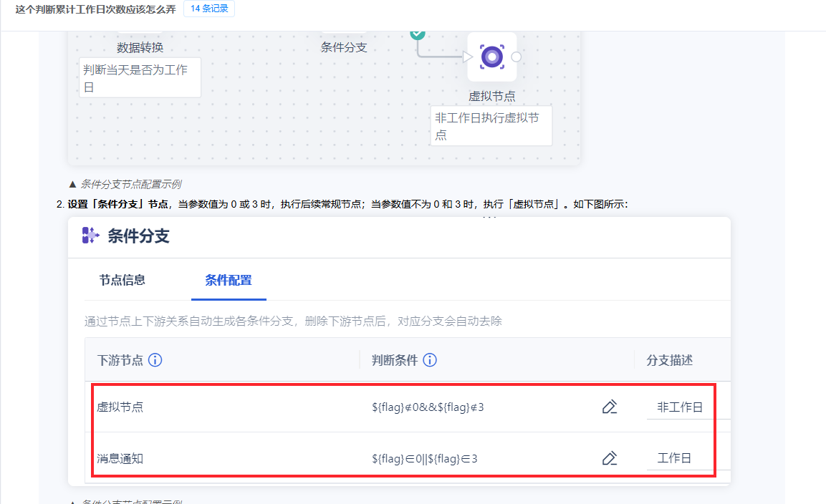Image resolution: width=826 pixels, height=504 pixels.
Task: Click the 判断当天是否为工作日 note box
Action: pyautogui.click(x=140, y=78)
